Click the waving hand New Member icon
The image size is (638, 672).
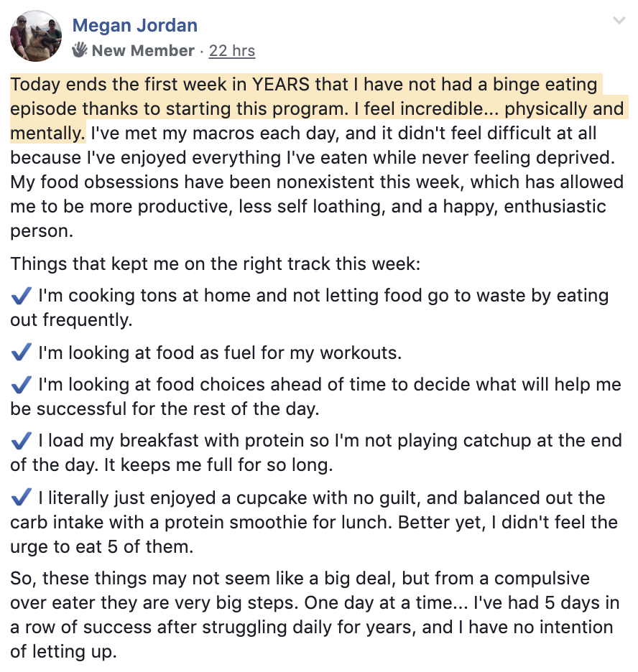(80, 50)
